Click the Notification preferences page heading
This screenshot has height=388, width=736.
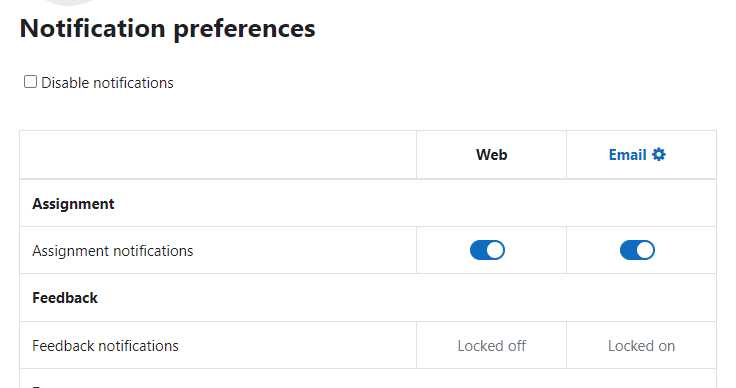168,28
